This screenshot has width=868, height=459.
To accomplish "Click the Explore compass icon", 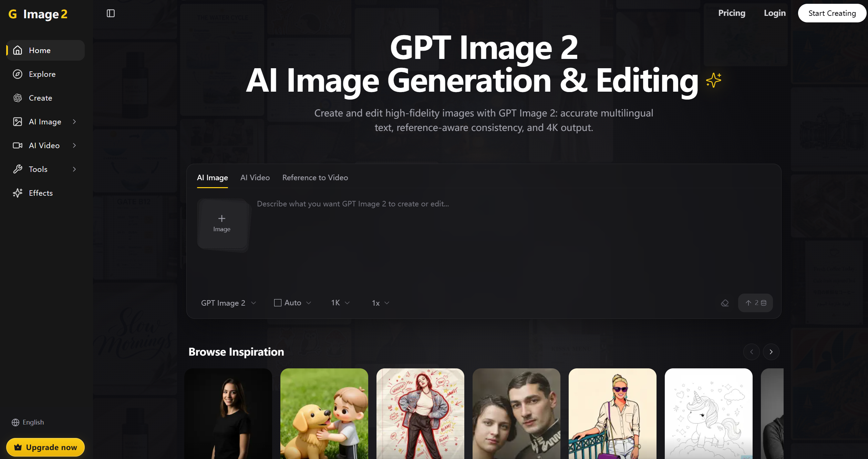I will [18, 74].
